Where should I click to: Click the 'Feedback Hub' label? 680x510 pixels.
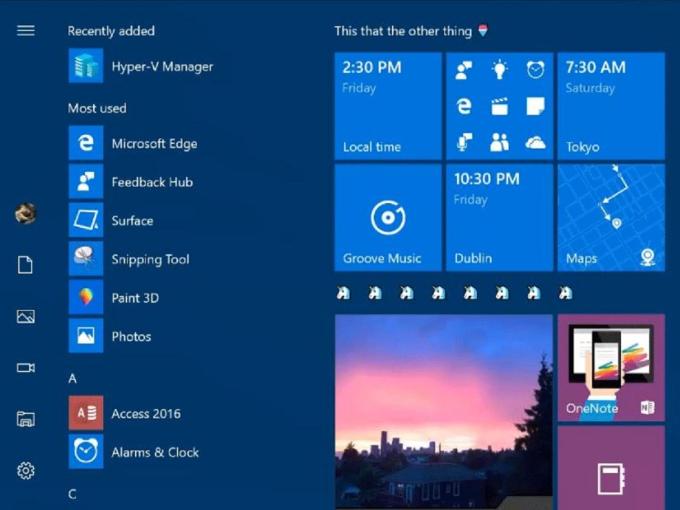pyautogui.click(x=152, y=182)
